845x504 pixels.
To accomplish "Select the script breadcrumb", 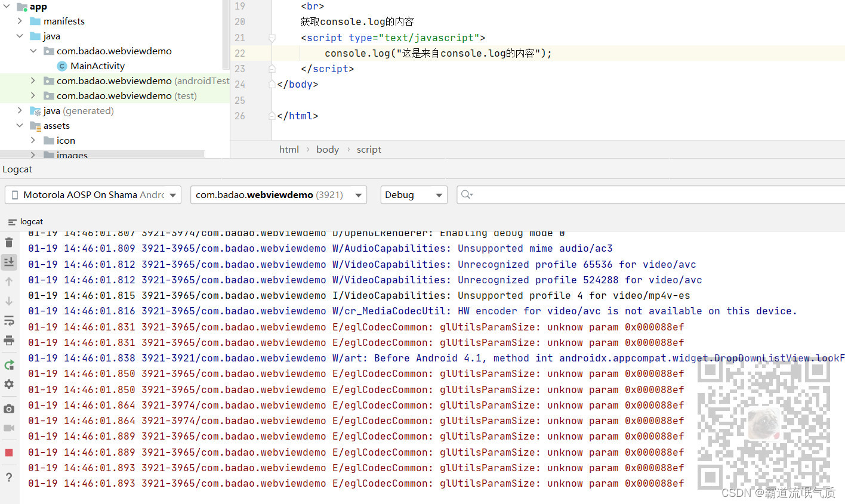I will (369, 149).
